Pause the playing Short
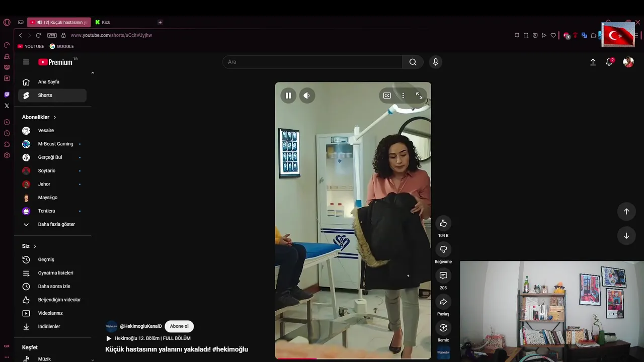The image size is (644, 362). tap(288, 96)
